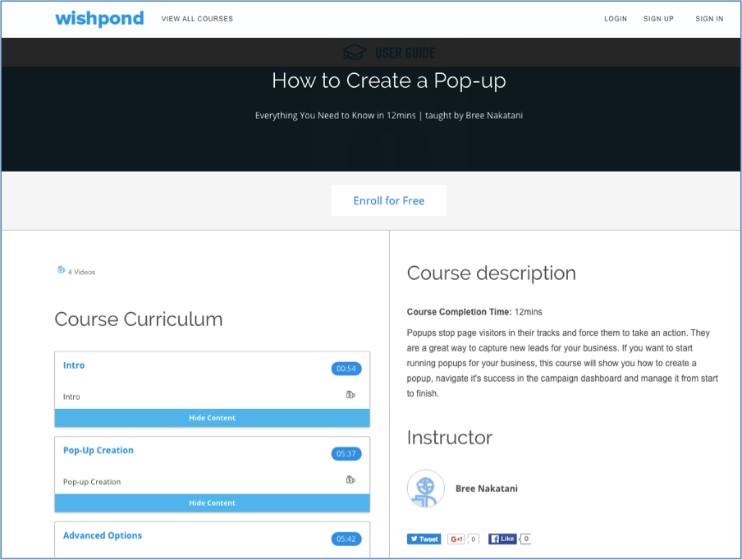
Task: Click the 05:42 duration badge
Action: 346,539
